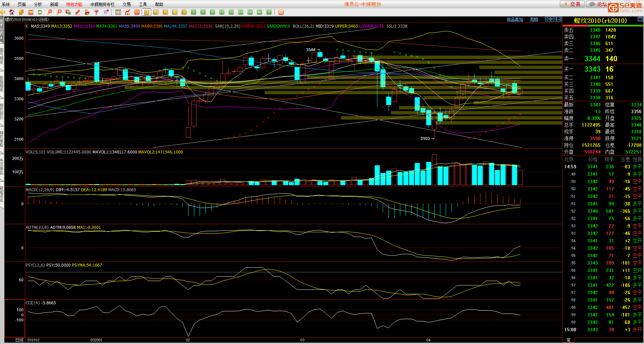644x344 pixels.
Task: Click the red-green chart analysis icon
Action: 128,12
